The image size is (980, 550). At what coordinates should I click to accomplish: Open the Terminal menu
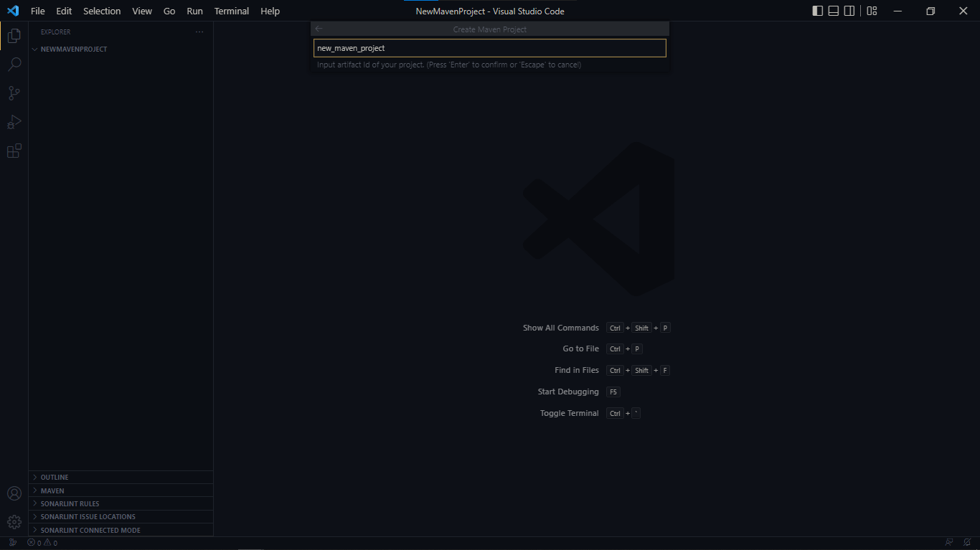click(231, 11)
